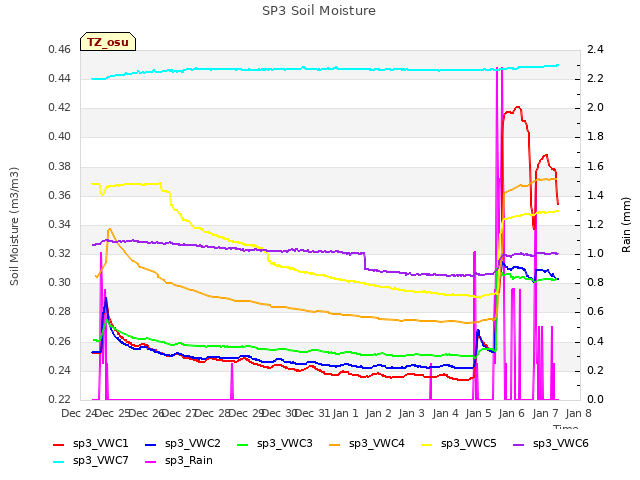Image resolution: width=640 pixels, height=480 pixels.
Task: Click the 0.26 left axis value
Action: [x=59, y=342]
